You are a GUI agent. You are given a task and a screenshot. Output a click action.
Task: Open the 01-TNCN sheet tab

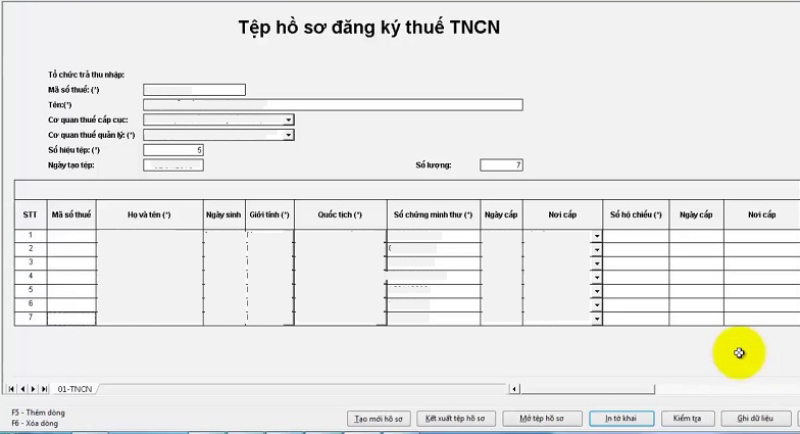[75, 389]
